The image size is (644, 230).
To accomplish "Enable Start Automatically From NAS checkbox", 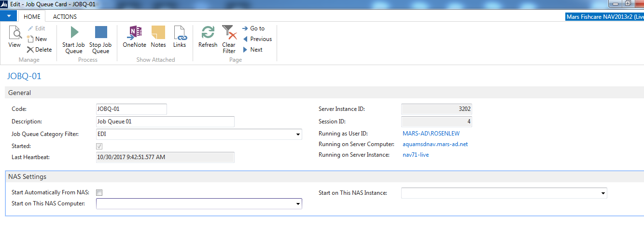I will [99, 193].
